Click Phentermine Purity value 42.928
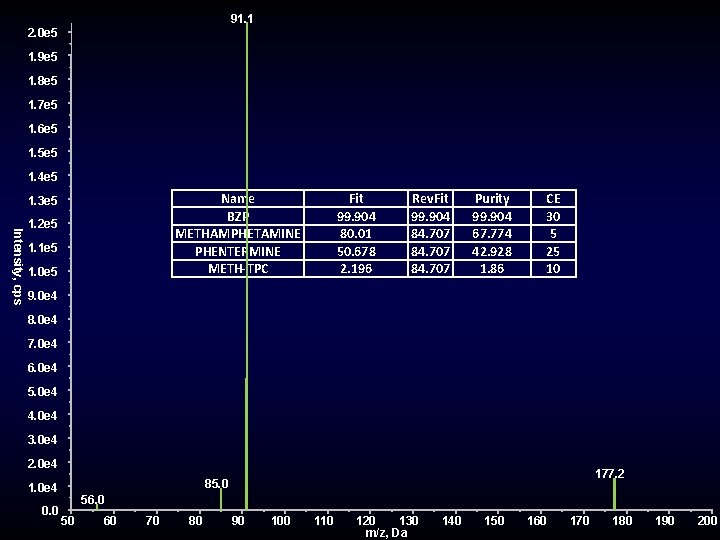 point(492,251)
